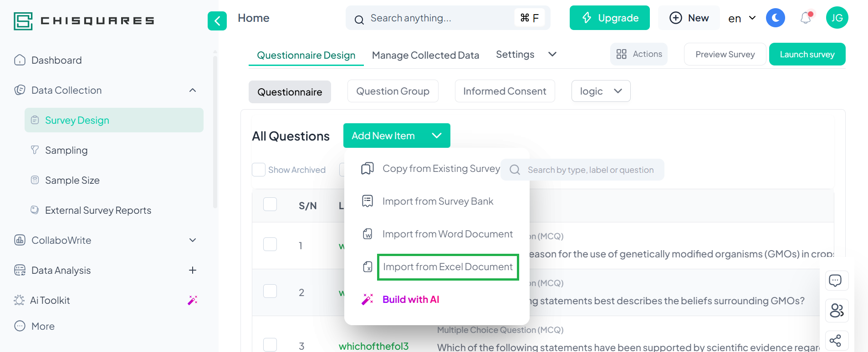This screenshot has width=868, height=352.
Task: Check the box for question row 3
Action: pyautogui.click(x=270, y=345)
